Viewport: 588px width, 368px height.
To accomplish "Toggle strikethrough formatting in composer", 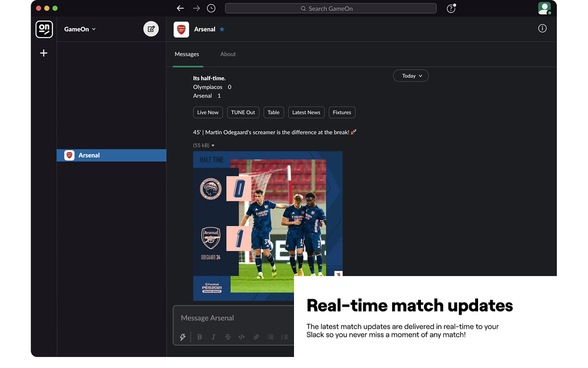I will coord(228,337).
